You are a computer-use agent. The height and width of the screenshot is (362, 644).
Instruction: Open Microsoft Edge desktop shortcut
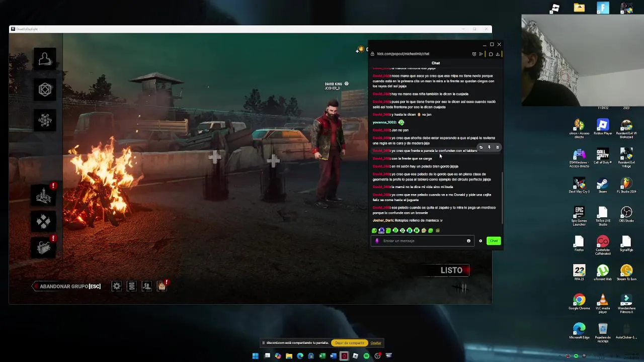tap(579, 331)
